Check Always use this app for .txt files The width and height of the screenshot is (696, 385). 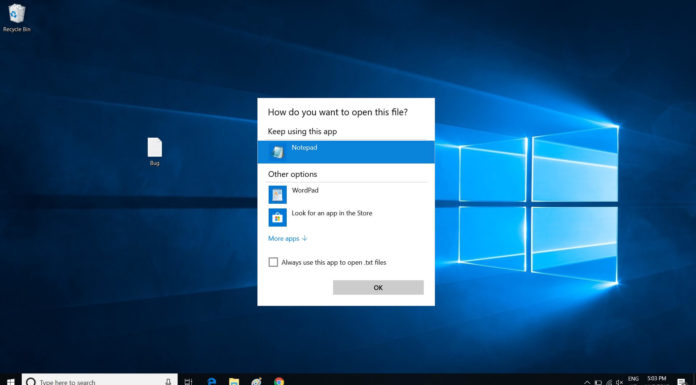tap(273, 262)
